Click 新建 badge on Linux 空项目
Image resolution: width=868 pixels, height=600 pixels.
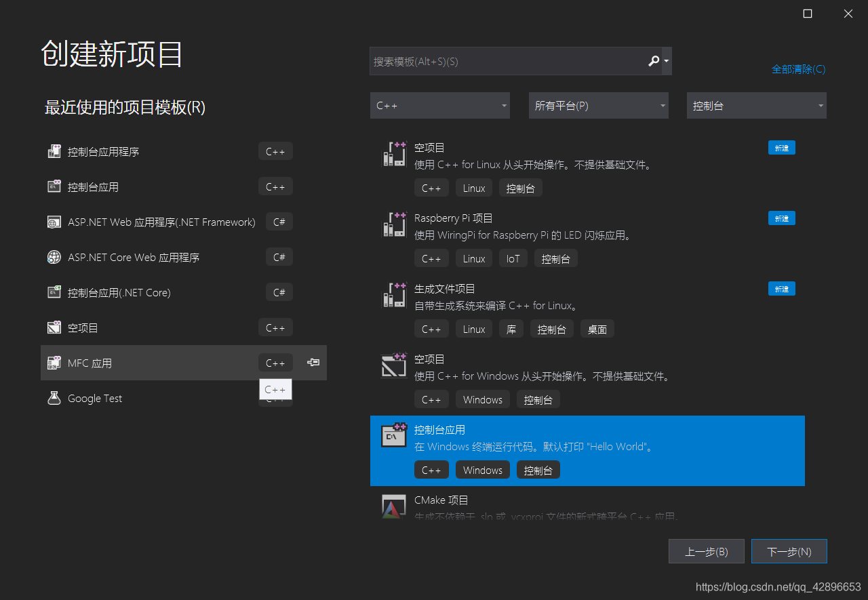[782, 148]
